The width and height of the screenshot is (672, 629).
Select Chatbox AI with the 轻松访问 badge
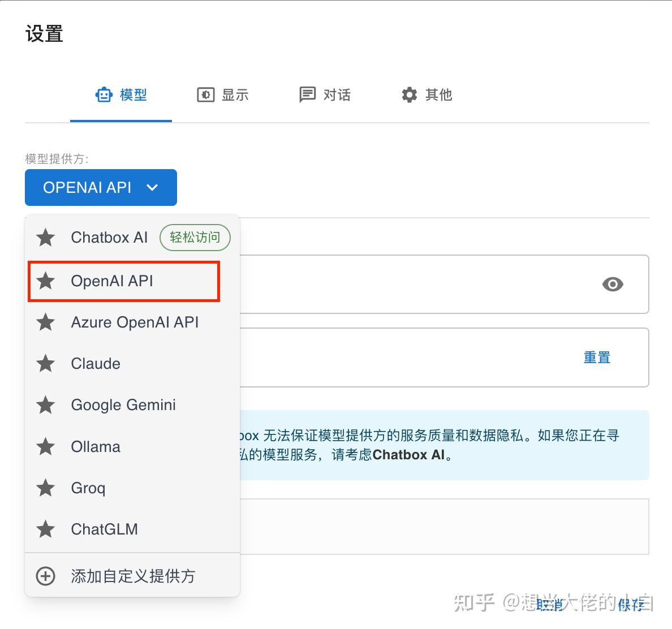(x=109, y=238)
